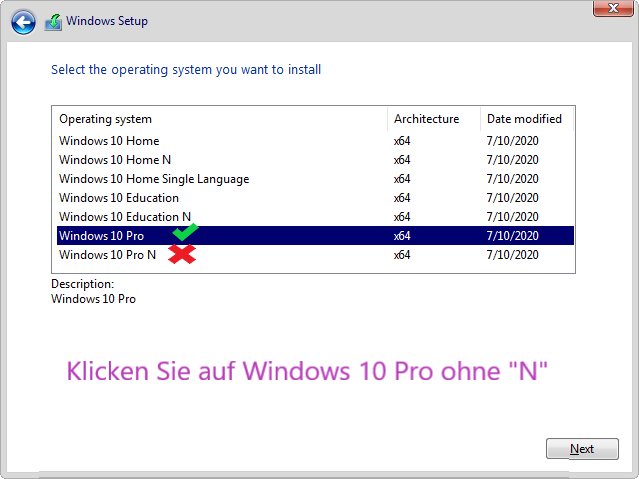Click 7/10/2020 in the Windows 10 Home row
Image resolution: width=639 pixels, height=479 pixels.
pos(512,141)
